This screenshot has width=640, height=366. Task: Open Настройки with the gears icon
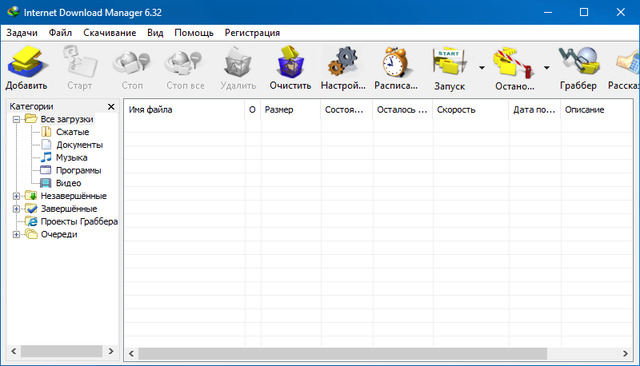pos(343,62)
